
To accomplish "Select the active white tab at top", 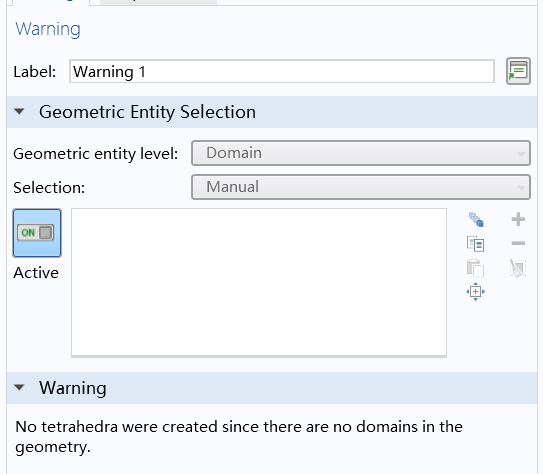I will point(48,2).
